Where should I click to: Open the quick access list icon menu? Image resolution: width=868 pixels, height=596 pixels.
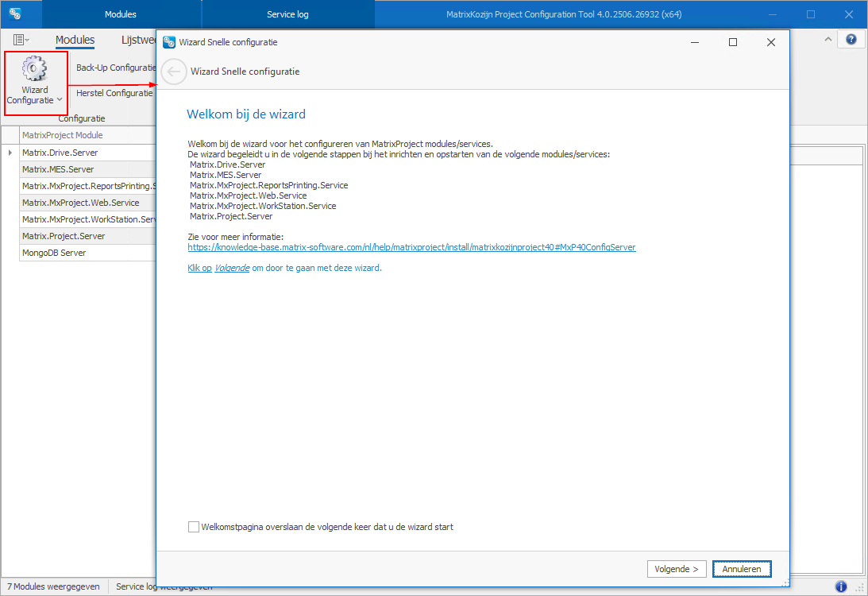pyautogui.click(x=21, y=40)
